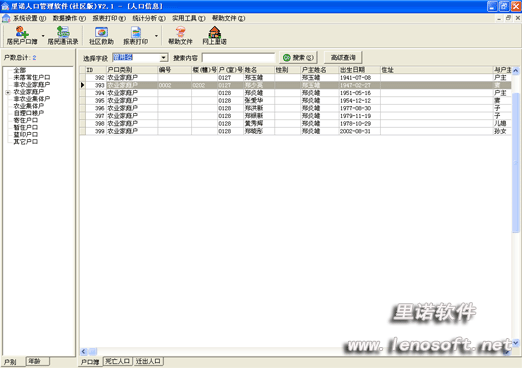Viewport: 522px width, 368px height.
Task: Click the 户主姓名 column header
Action: coord(320,70)
